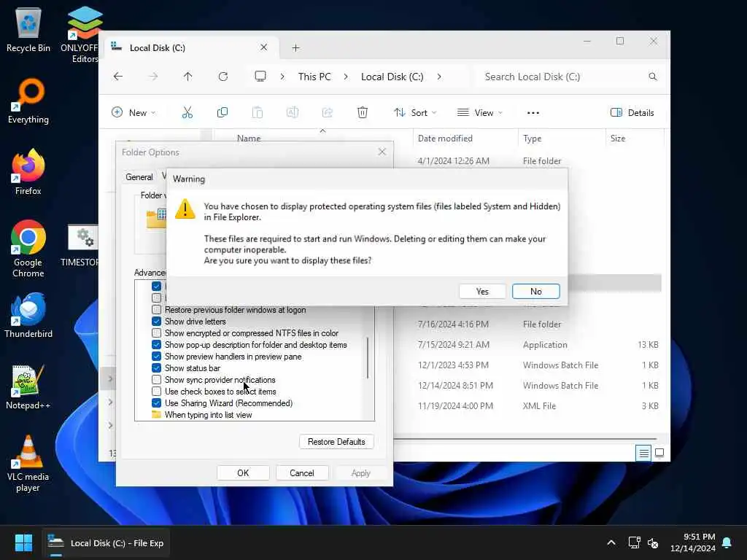The image size is (747, 560).
Task: Toggle Restore previous folder windows at logon
Action: 156,309
